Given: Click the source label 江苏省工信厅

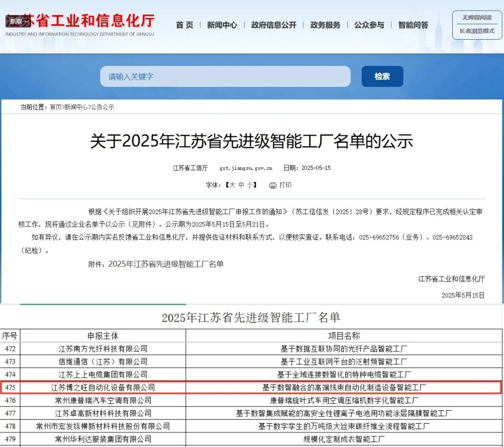Looking at the screenshot, I should coord(190,168).
